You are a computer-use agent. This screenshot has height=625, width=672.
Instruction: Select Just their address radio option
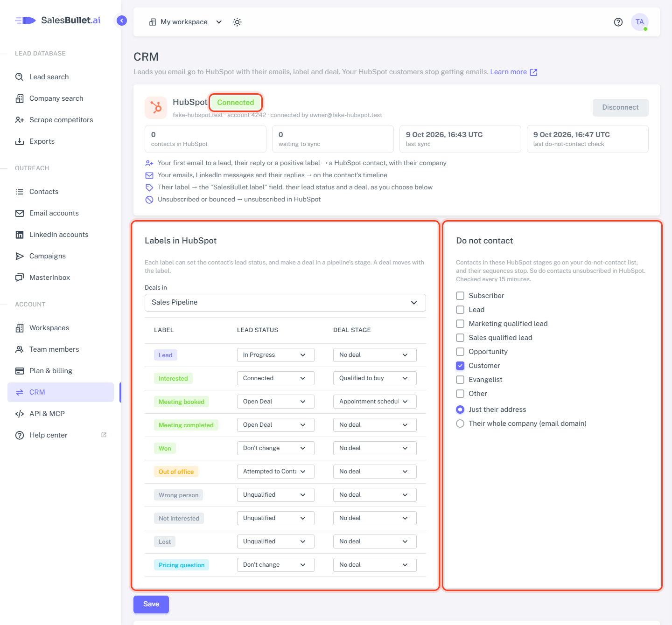(460, 410)
